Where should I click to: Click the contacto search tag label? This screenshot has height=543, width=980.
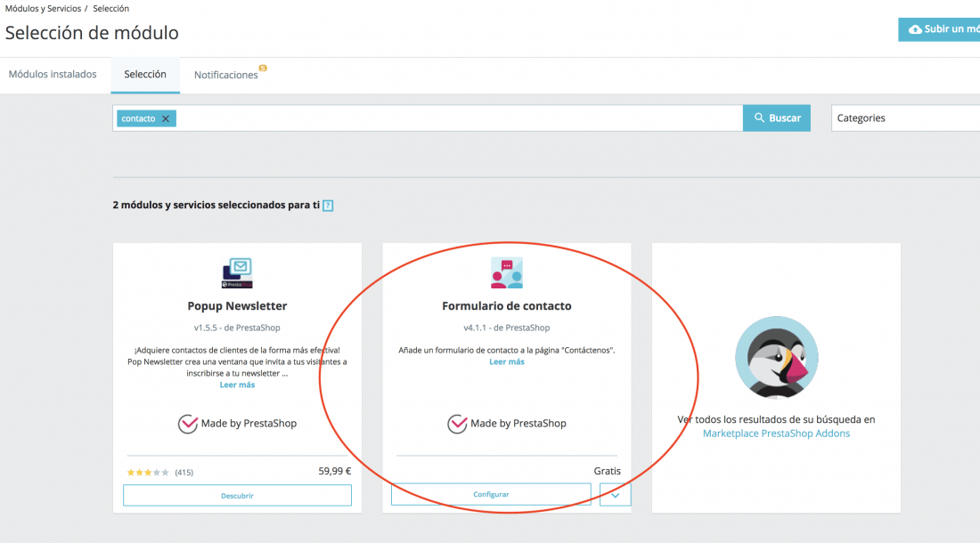click(138, 118)
